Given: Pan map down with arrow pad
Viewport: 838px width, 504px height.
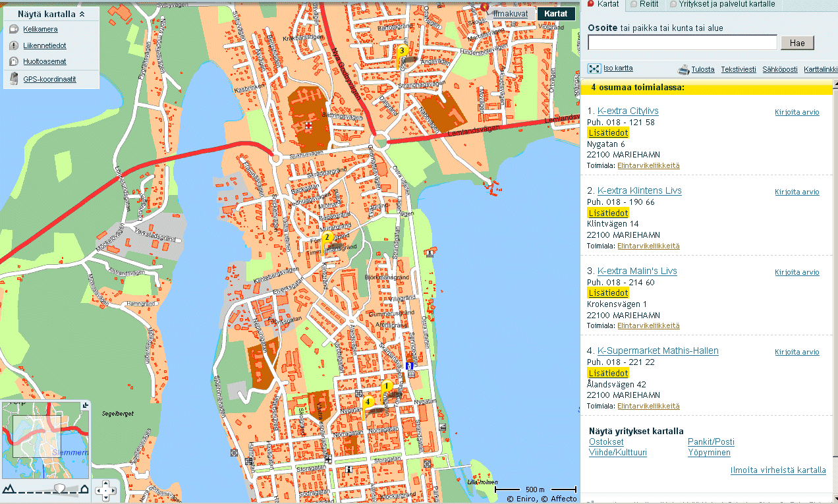Looking at the screenshot, I should [106, 497].
